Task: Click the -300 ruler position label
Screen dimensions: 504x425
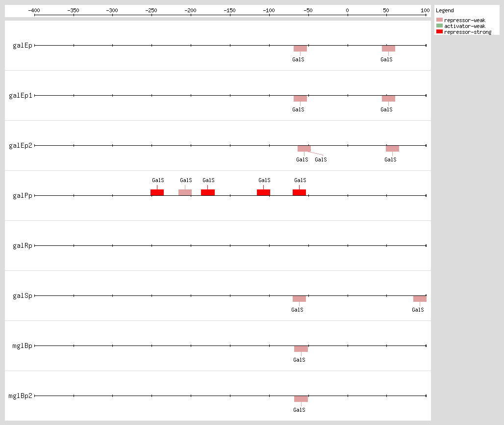Action: point(112,10)
